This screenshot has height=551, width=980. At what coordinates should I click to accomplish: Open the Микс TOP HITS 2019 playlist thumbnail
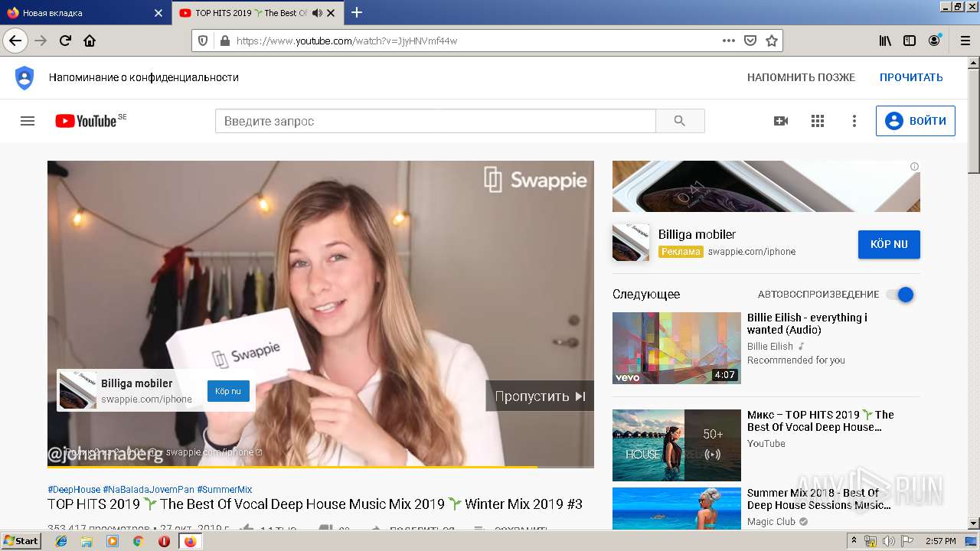tap(677, 445)
